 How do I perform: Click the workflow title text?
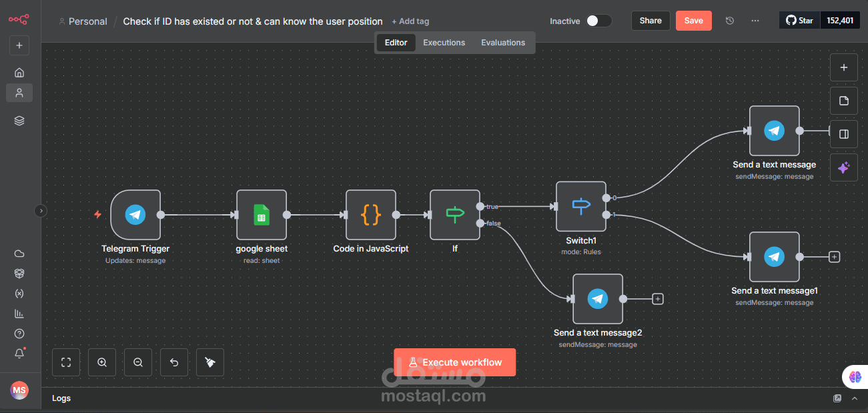[253, 21]
